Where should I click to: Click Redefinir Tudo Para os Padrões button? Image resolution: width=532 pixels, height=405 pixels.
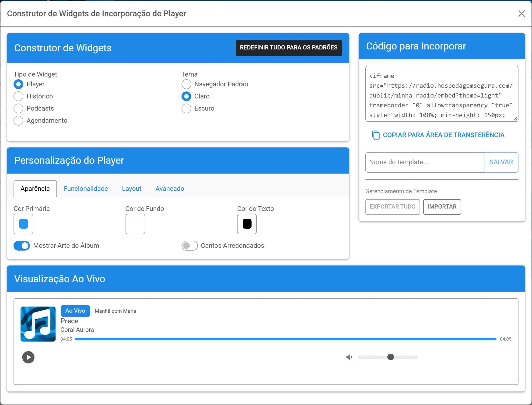click(x=289, y=48)
